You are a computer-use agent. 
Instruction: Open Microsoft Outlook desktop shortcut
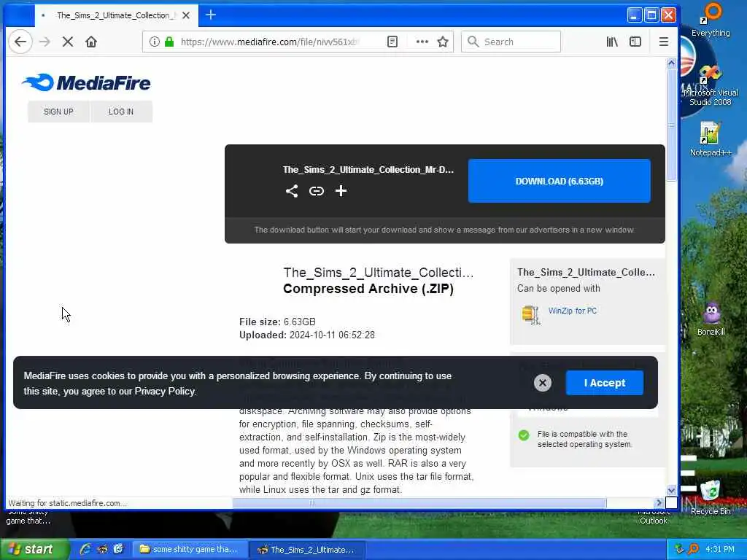(x=654, y=517)
